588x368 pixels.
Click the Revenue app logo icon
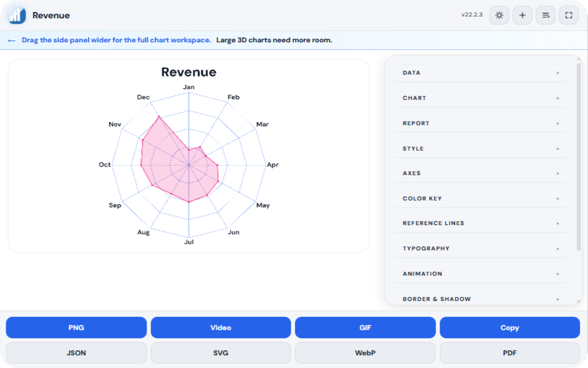pyautogui.click(x=17, y=15)
